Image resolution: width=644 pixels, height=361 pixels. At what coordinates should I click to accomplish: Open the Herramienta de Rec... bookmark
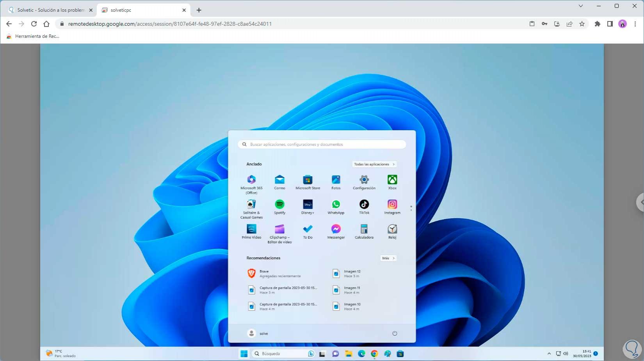coord(33,36)
